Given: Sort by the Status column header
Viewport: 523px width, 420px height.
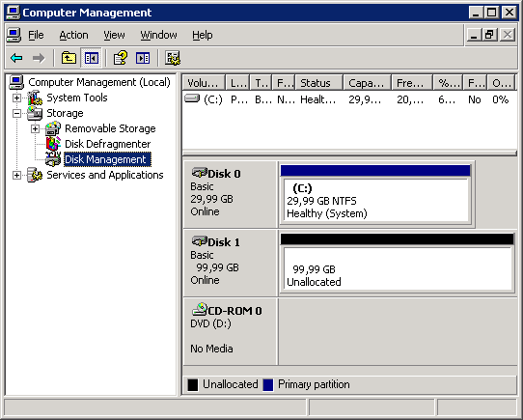Looking at the screenshot, I should tap(319, 82).
